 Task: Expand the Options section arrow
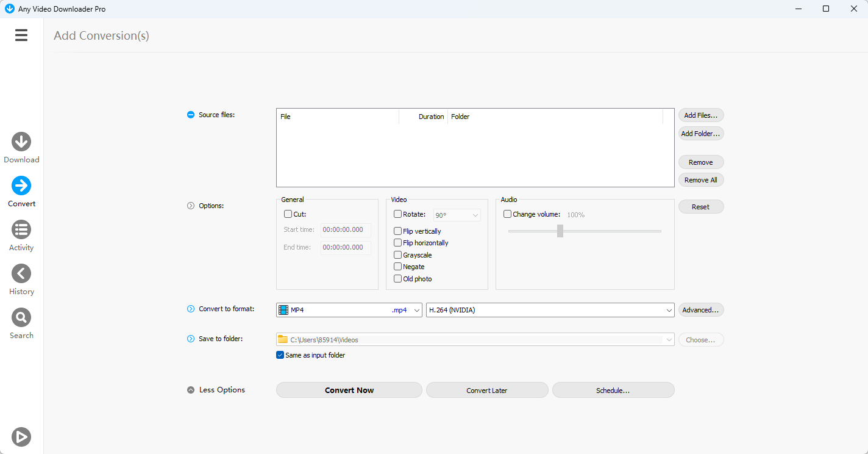(x=191, y=206)
